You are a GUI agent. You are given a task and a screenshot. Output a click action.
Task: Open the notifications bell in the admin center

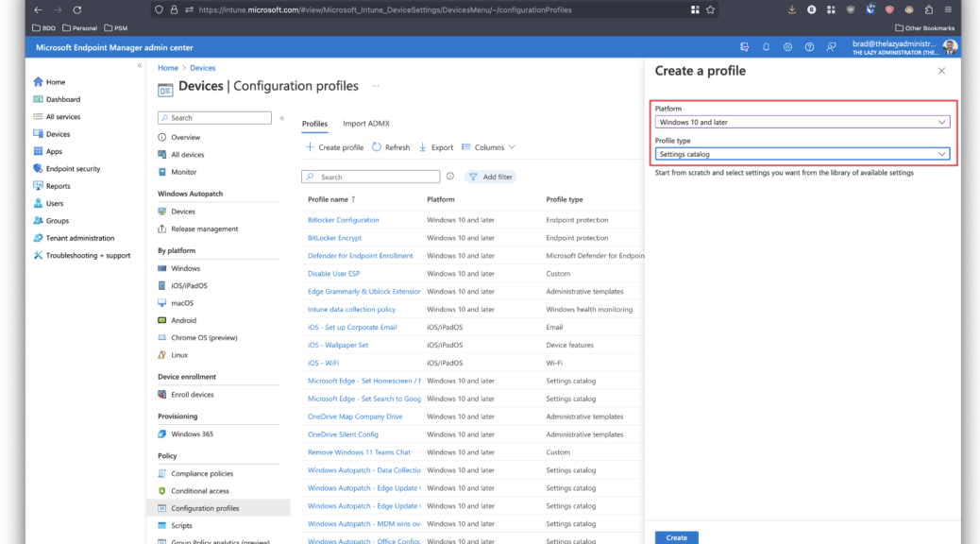point(766,47)
